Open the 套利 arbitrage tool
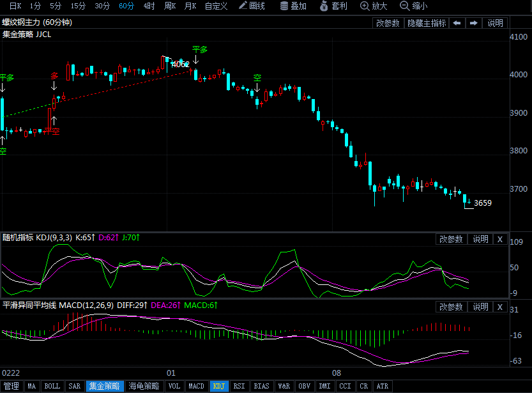Viewport: 532px width, 393px height. click(x=333, y=6)
